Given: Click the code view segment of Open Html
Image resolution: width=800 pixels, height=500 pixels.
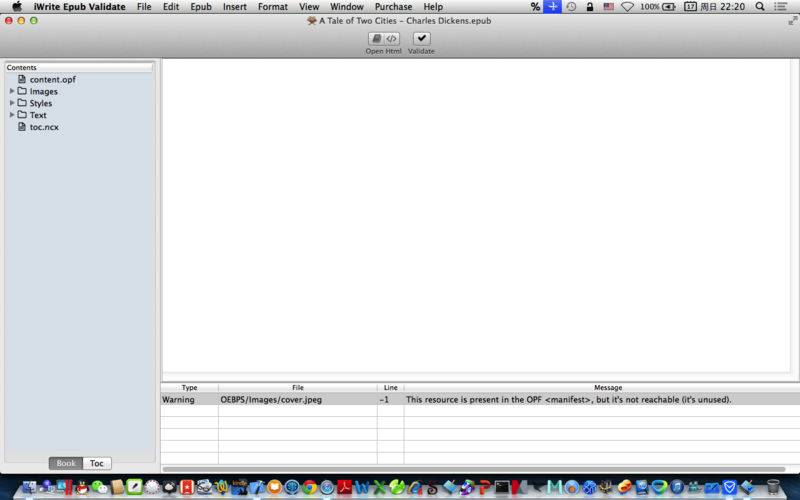Looking at the screenshot, I should pos(391,38).
